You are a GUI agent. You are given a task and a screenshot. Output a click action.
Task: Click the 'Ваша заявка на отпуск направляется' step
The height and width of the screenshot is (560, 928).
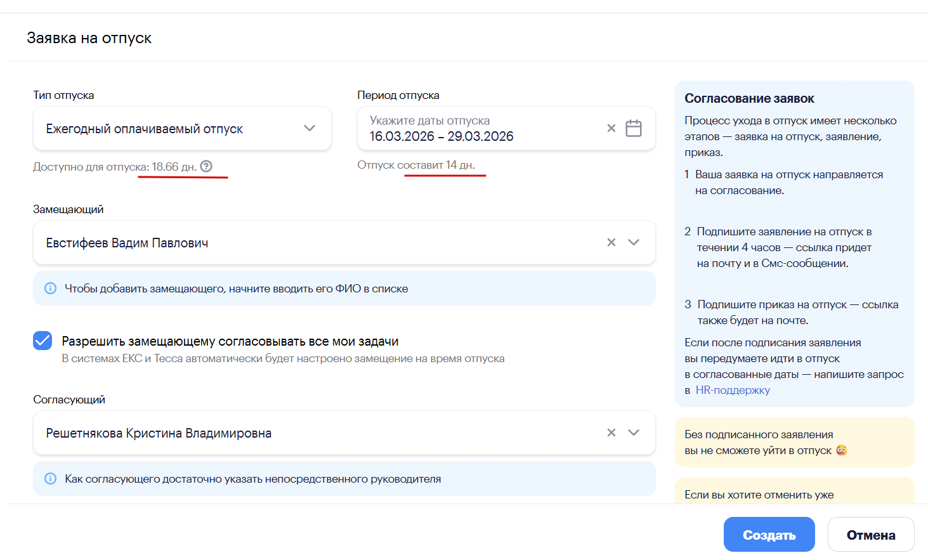789,182
